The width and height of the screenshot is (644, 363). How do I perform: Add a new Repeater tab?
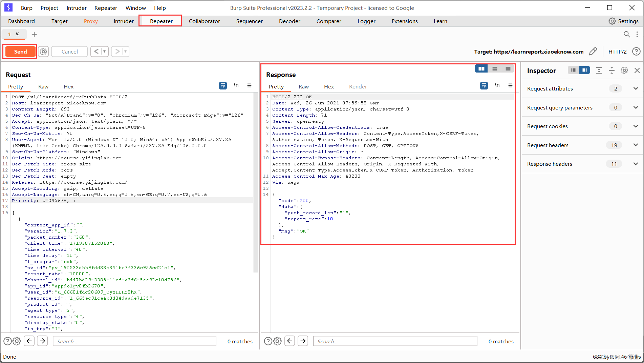(34, 34)
